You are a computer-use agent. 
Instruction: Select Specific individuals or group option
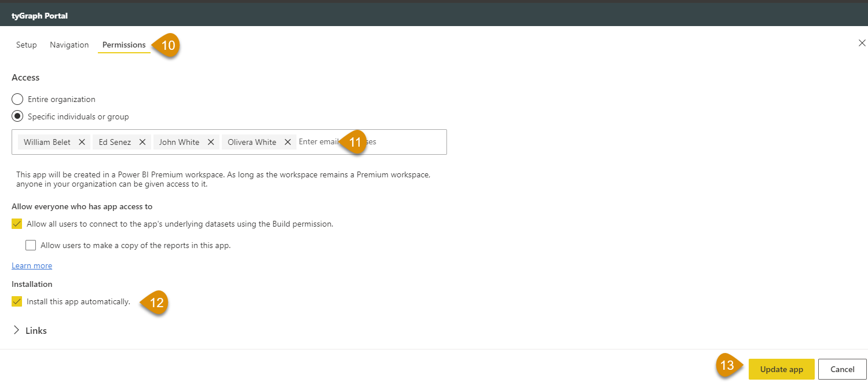(x=17, y=116)
